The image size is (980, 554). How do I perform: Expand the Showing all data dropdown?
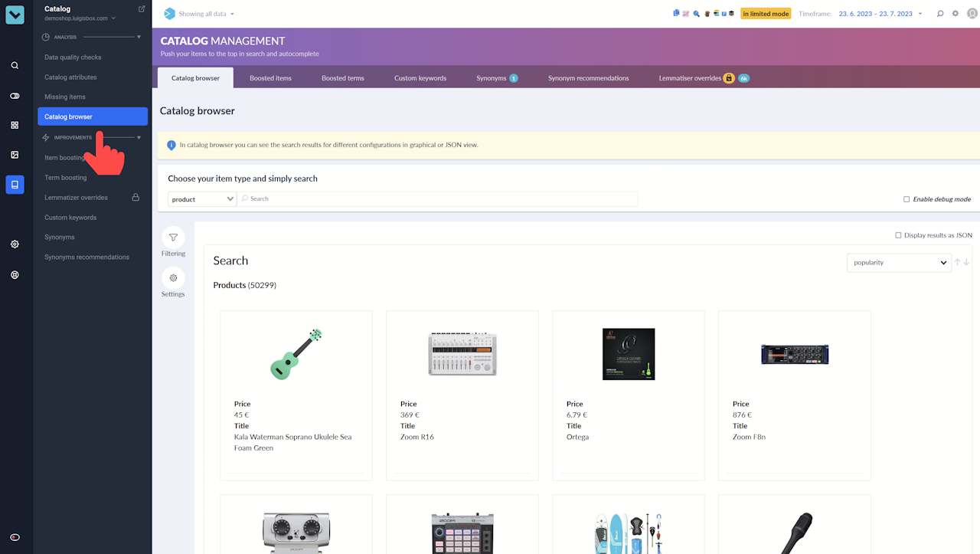(x=199, y=14)
